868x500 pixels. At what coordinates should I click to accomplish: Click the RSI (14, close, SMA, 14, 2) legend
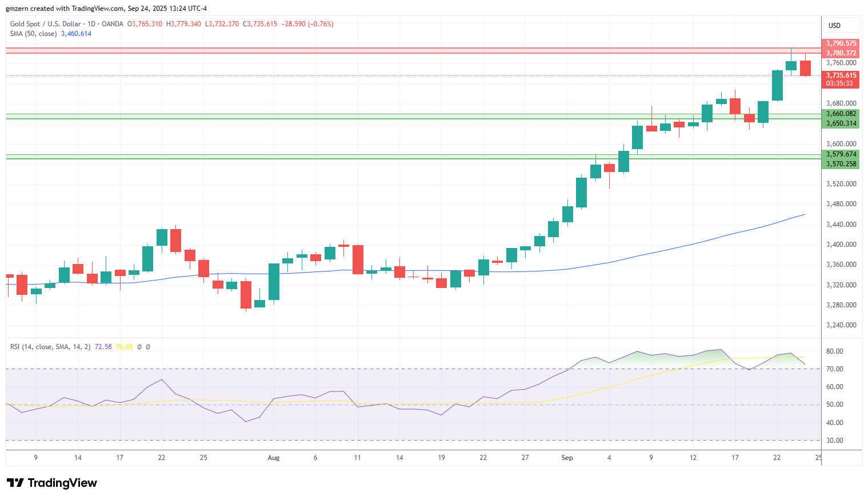pyautogui.click(x=50, y=347)
